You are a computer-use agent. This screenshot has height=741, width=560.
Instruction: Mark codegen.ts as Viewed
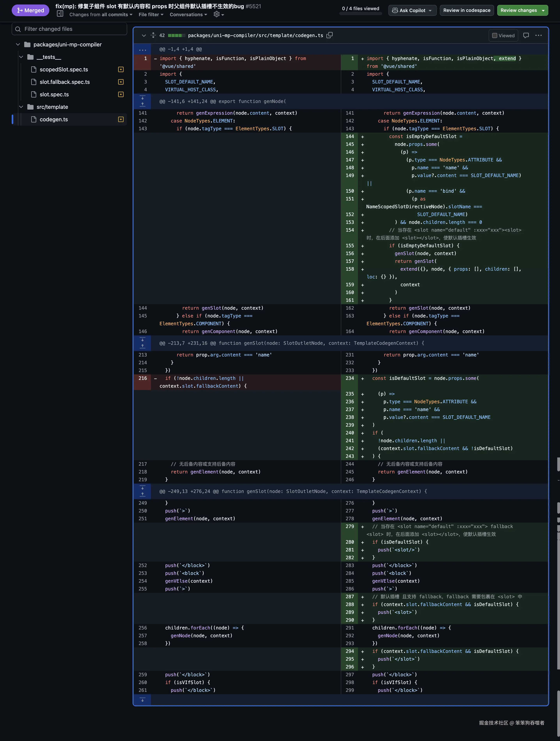(x=503, y=35)
